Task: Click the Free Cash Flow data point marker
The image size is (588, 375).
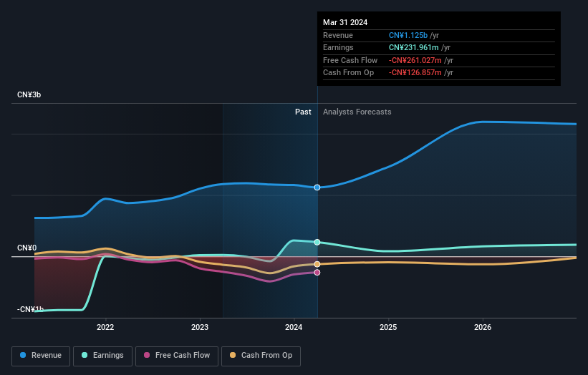Action: [x=317, y=273]
